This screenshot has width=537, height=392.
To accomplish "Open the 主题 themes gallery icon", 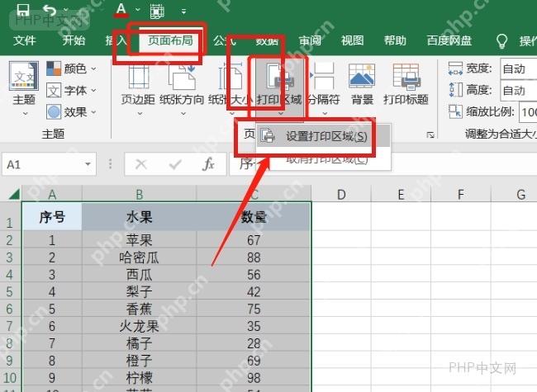I will (24, 76).
